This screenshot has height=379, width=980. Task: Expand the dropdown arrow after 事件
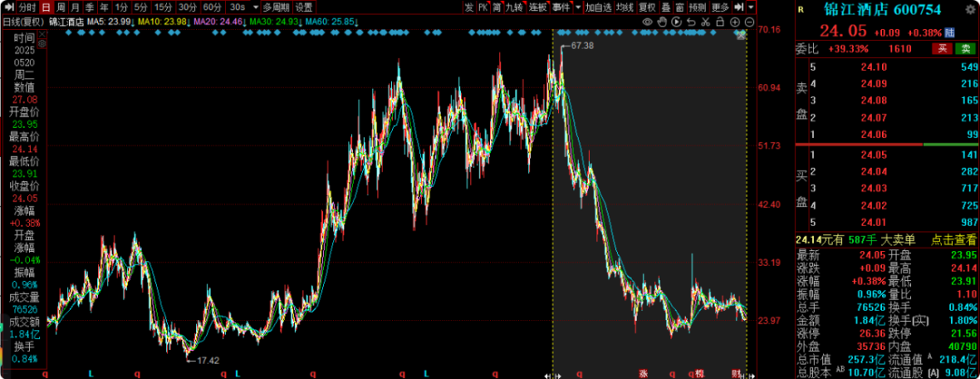pyautogui.click(x=577, y=7)
